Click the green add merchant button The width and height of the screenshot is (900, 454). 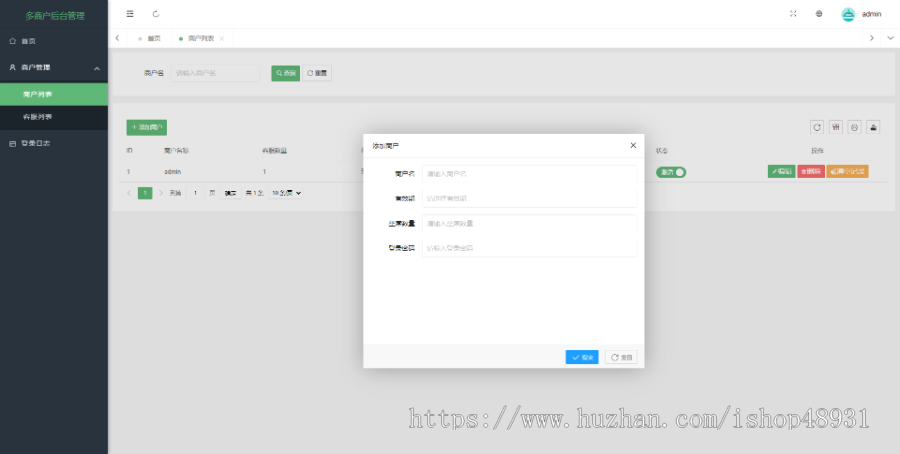tap(147, 127)
